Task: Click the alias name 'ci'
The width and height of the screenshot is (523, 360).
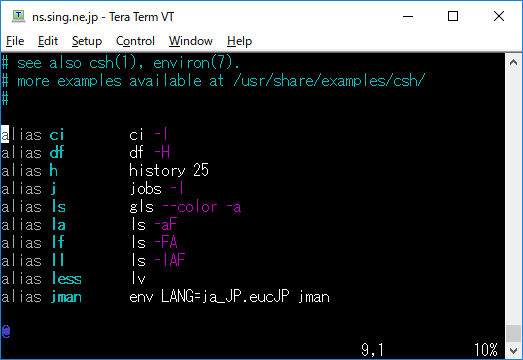Action: tap(57, 135)
